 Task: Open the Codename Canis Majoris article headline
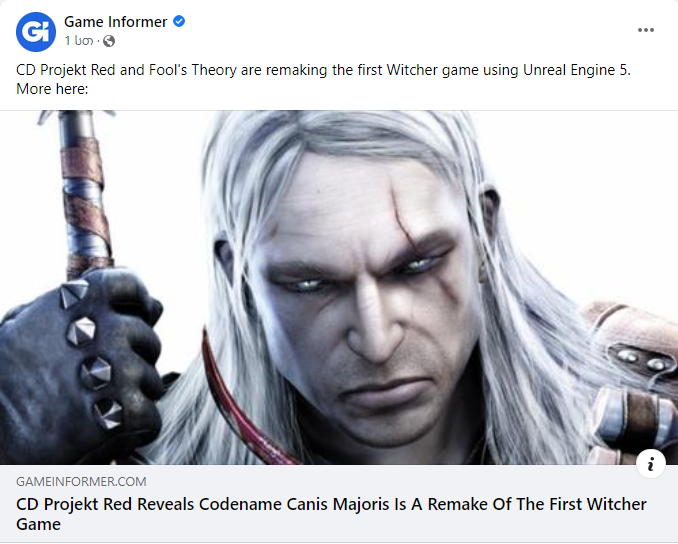(x=331, y=514)
